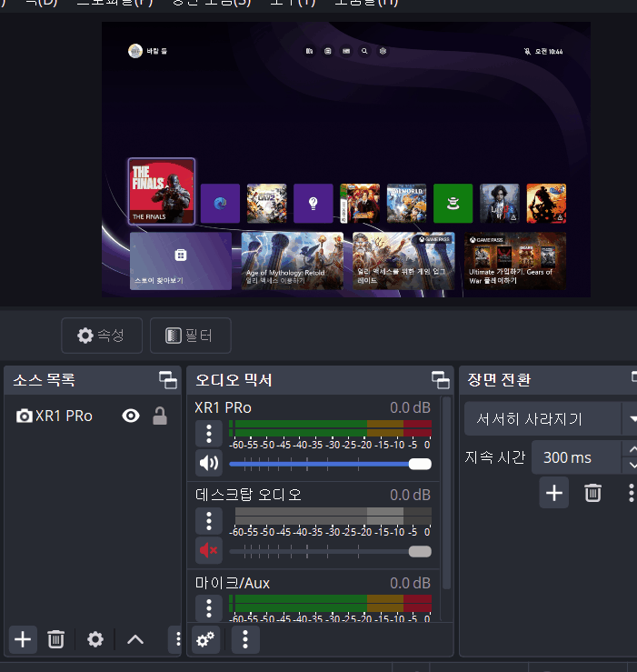Open the 서서히 사라지기 transition dropdown
The height and width of the screenshot is (672, 637).
(x=551, y=418)
